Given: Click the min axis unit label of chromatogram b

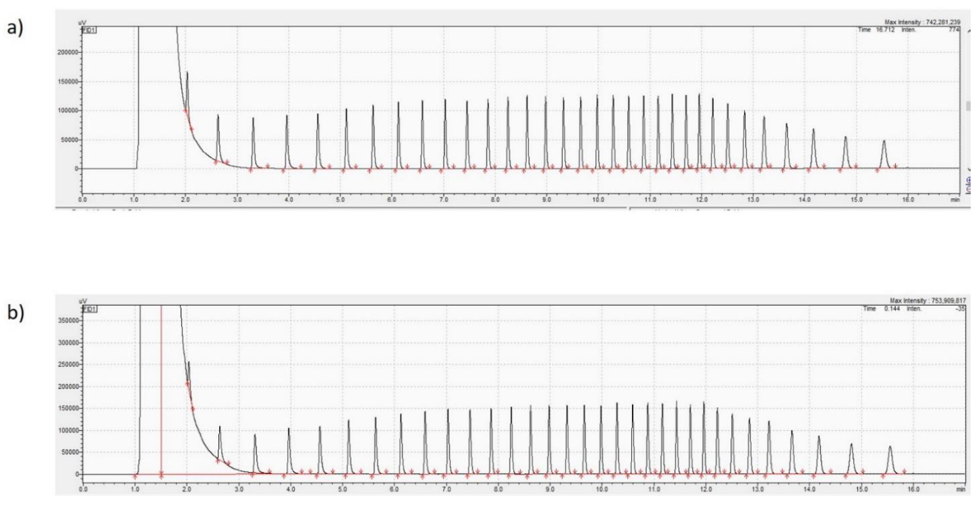Looking at the screenshot, I should (x=960, y=489).
